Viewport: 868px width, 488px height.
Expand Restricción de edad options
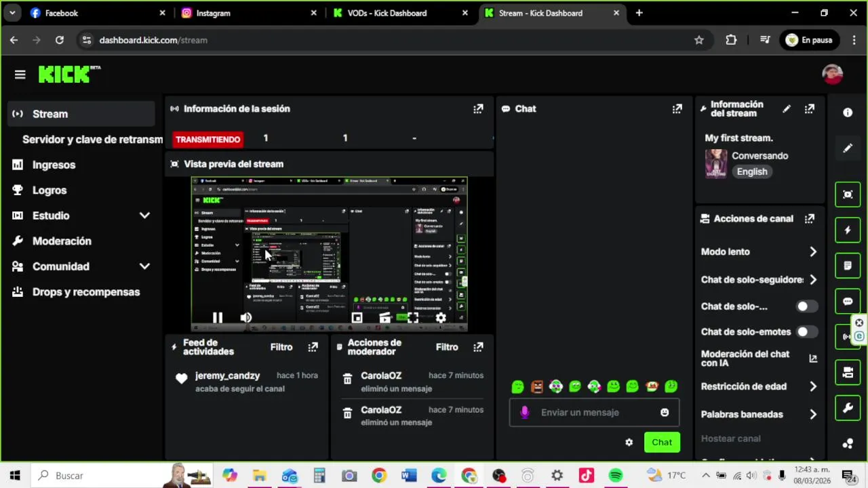pos(813,386)
